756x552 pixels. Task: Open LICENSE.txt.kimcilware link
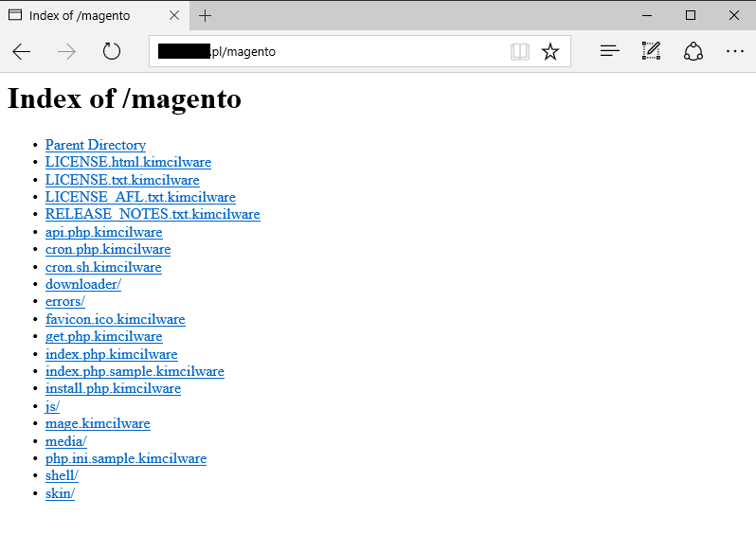click(122, 180)
